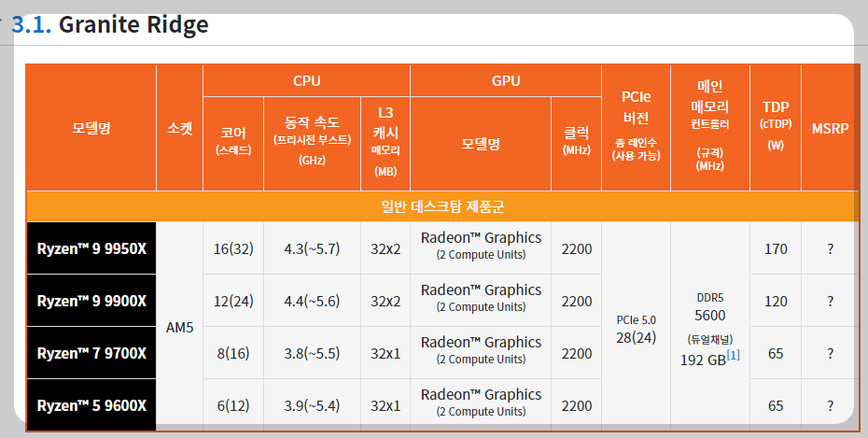Click the L3 캐시 메모리 column header

385,144
